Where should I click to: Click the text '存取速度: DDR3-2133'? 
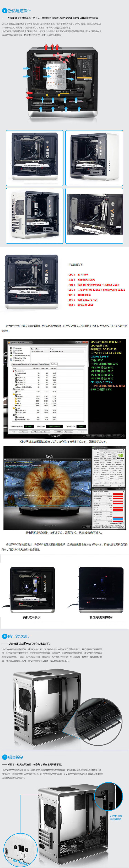pyautogui.click(x=103, y=349)
